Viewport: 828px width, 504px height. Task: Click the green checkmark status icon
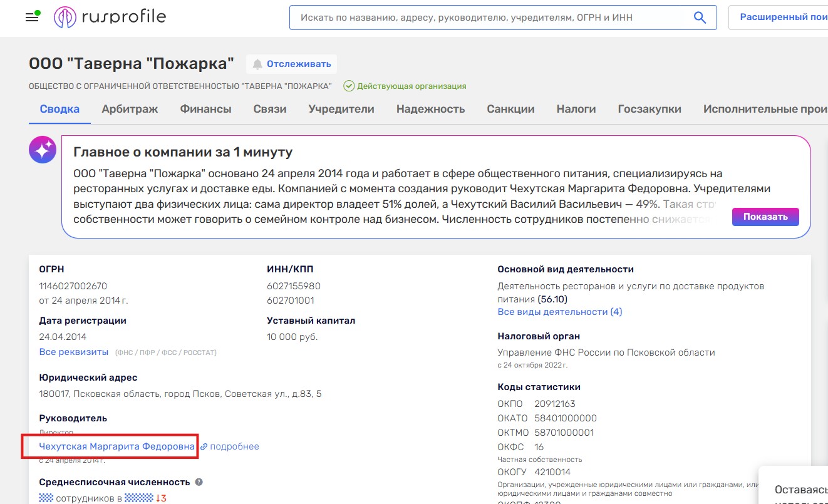[349, 86]
